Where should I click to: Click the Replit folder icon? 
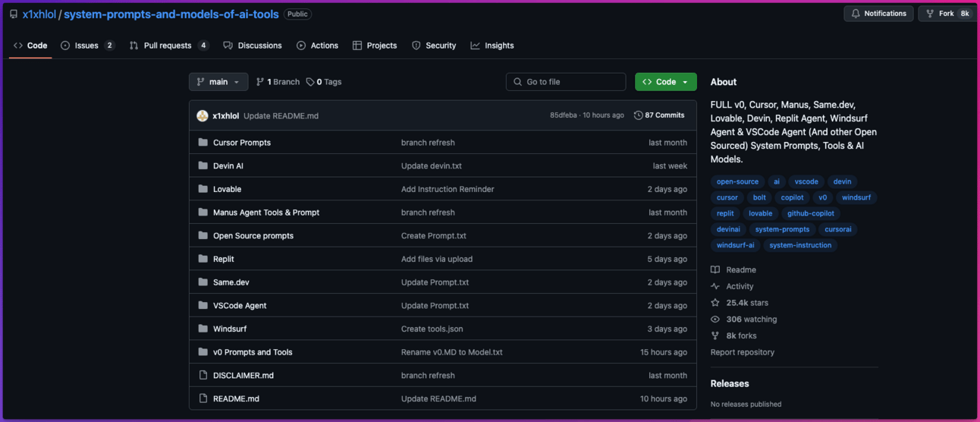click(203, 259)
